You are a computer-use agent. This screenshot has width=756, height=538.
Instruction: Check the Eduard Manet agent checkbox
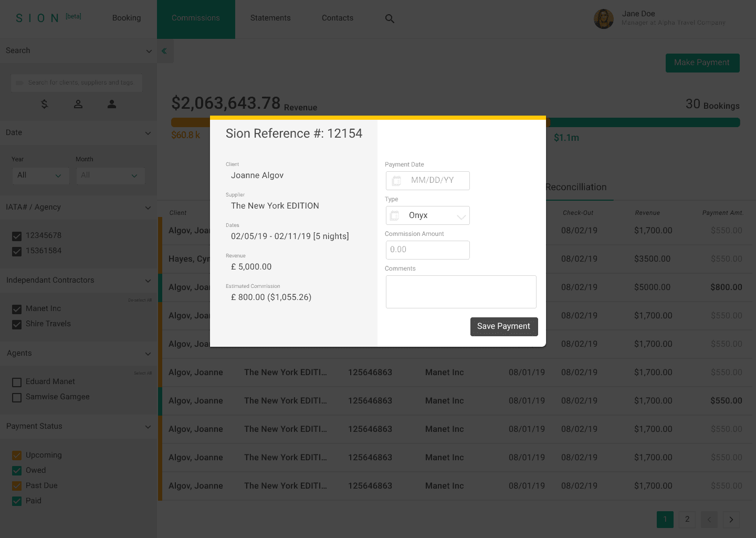point(17,382)
